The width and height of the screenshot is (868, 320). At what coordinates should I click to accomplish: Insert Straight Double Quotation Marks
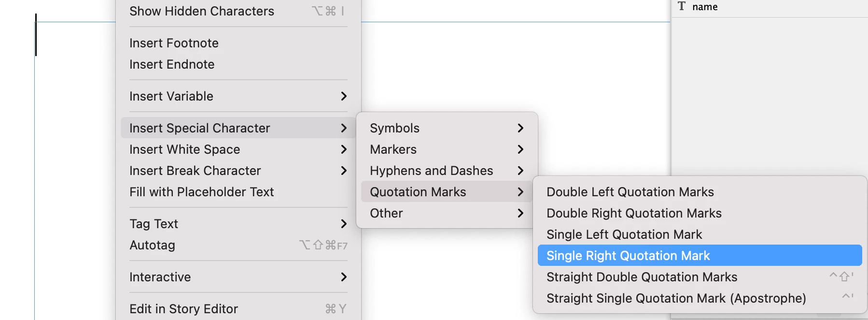tap(642, 277)
